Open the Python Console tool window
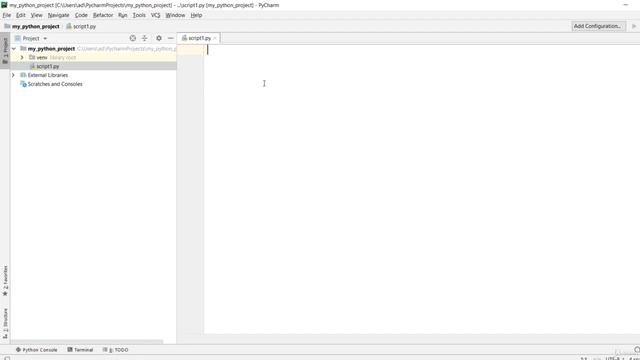Viewport: 640px width, 360px height. [36, 350]
